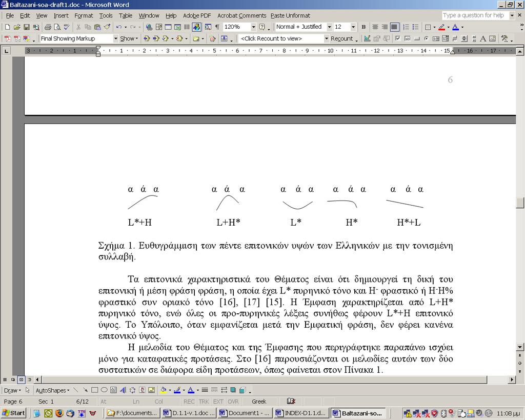This screenshot has height=420, width=525.
Task: Toggle OVR overtype mode in status bar
Action: [233, 402]
